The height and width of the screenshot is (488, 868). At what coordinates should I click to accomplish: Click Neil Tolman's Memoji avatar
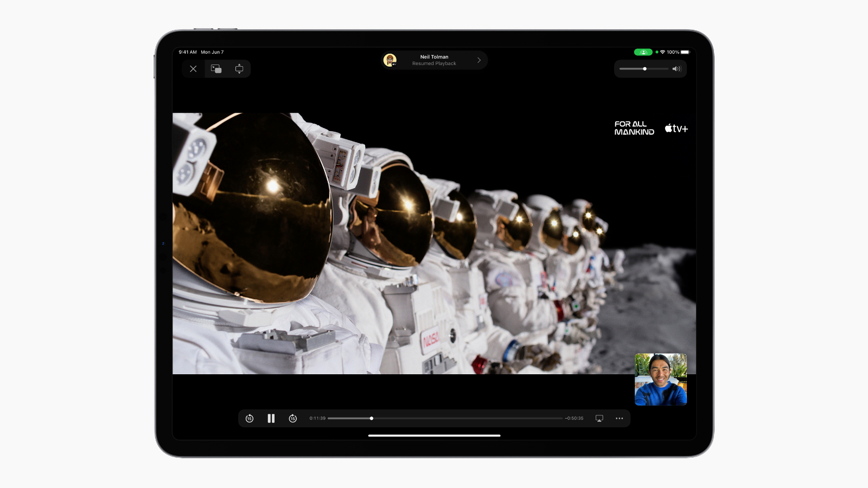tap(391, 60)
